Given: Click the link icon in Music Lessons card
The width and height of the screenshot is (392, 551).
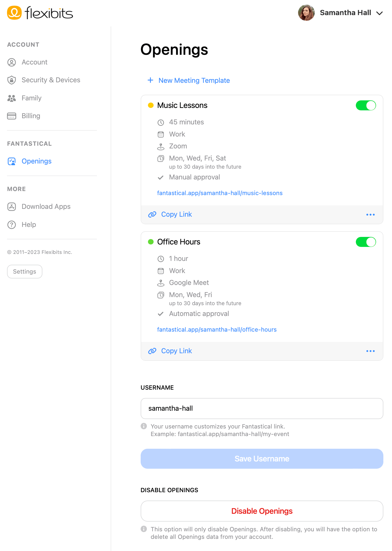Looking at the screenshot, I should click(152, 215).
